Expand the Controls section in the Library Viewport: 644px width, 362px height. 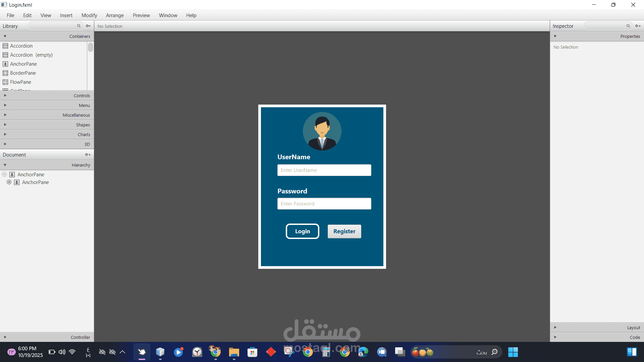tap(5, 95)
